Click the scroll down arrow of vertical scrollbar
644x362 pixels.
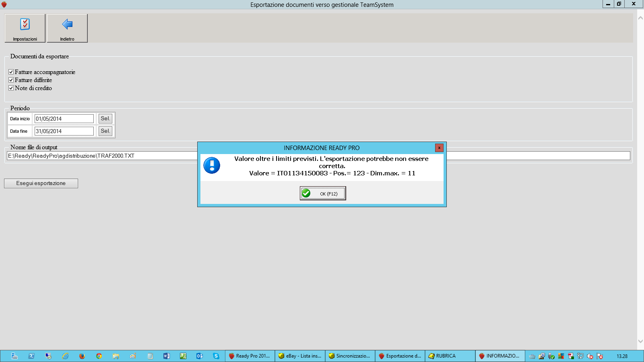640,341
